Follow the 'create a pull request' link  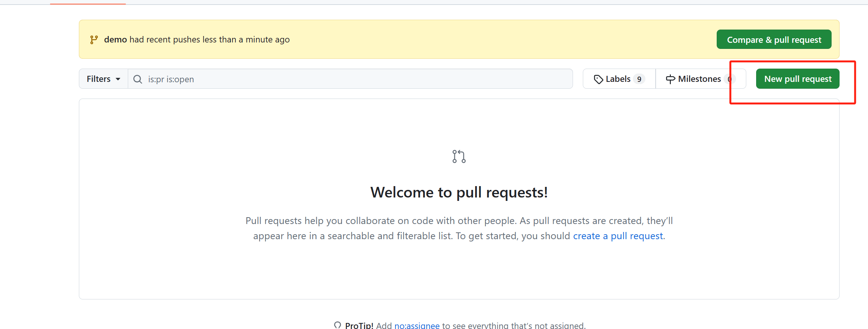point(618,236)
